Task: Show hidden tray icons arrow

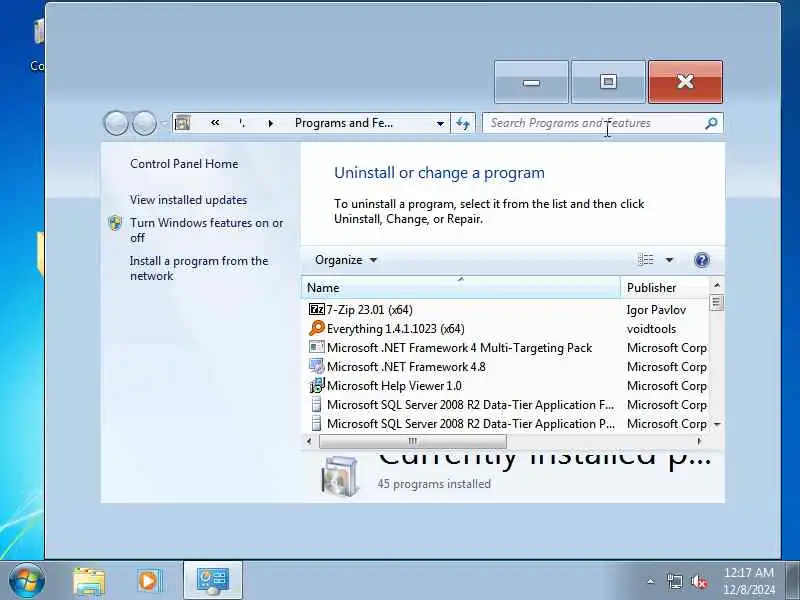Action: click(x=651, y=581)
